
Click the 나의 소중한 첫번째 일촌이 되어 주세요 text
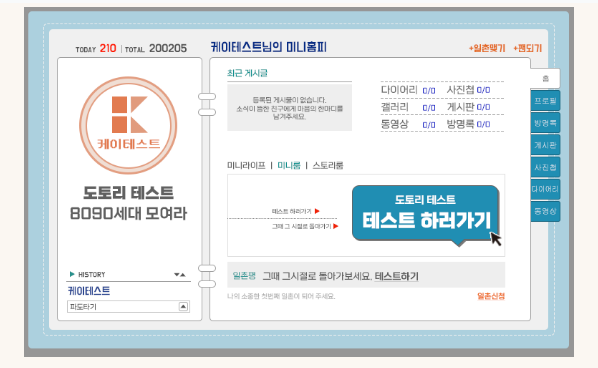click(281, 296)
